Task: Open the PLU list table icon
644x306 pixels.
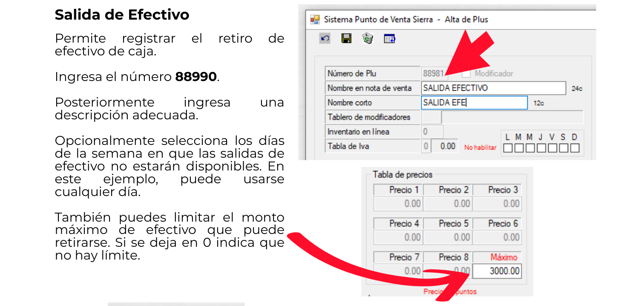Action: (389, 39)
